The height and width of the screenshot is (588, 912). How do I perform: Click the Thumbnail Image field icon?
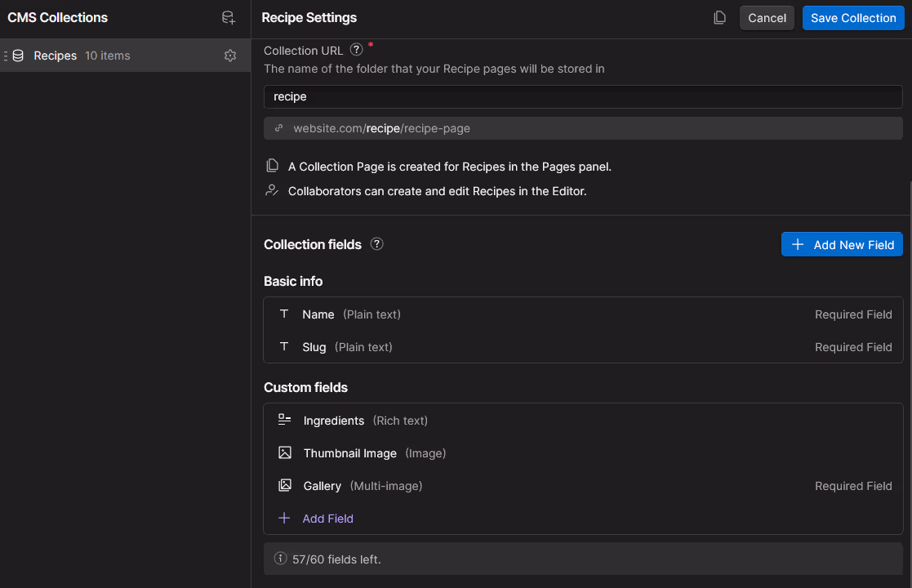284,452
